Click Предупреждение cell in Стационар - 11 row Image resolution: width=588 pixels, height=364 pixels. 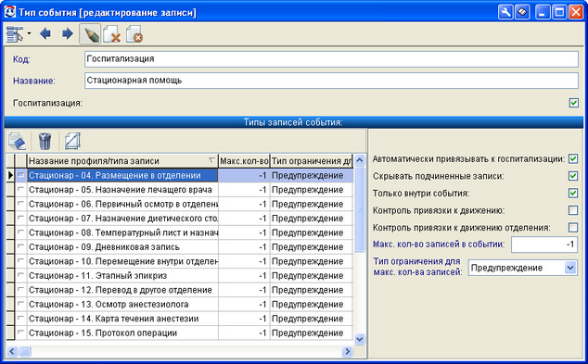[x=312, y=276]
